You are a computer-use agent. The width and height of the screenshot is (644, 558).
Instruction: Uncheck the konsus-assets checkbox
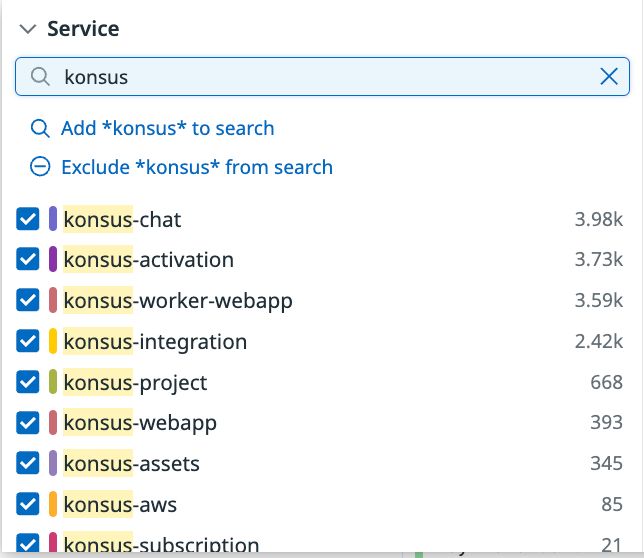[x=28, y=463]
